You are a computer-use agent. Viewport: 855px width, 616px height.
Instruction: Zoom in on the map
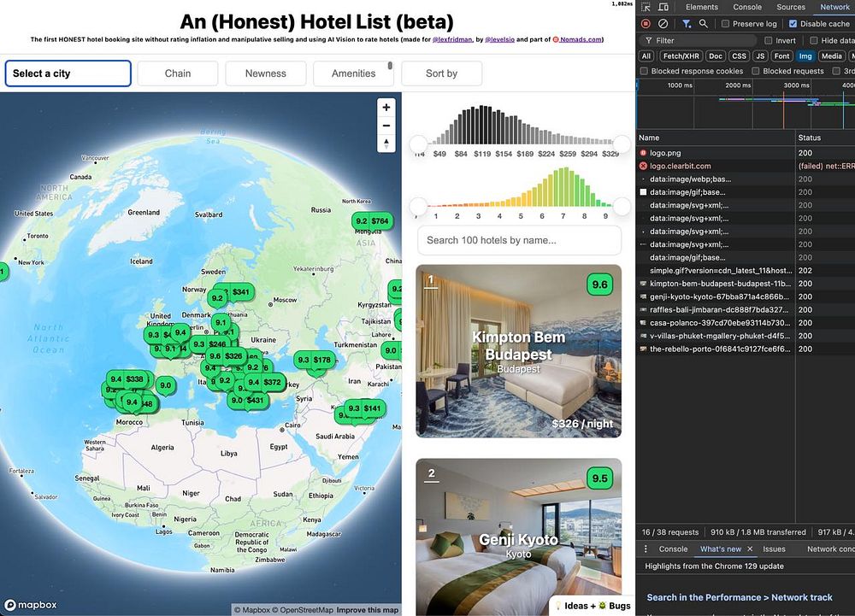click(386, 108)
